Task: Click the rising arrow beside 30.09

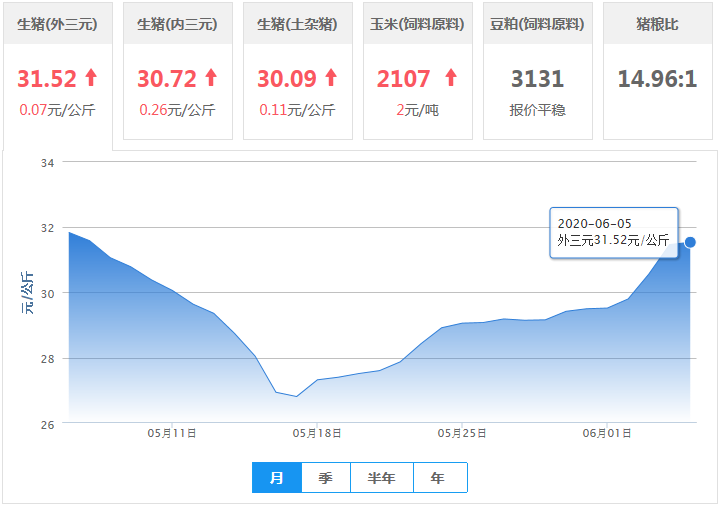Action: (x=331, y=78)
